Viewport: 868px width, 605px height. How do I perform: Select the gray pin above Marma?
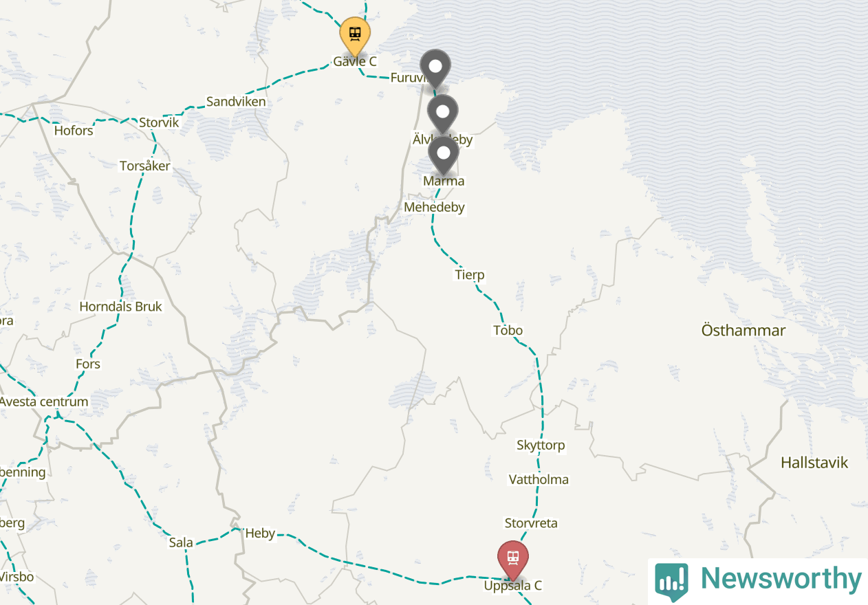tap(444, 155)
